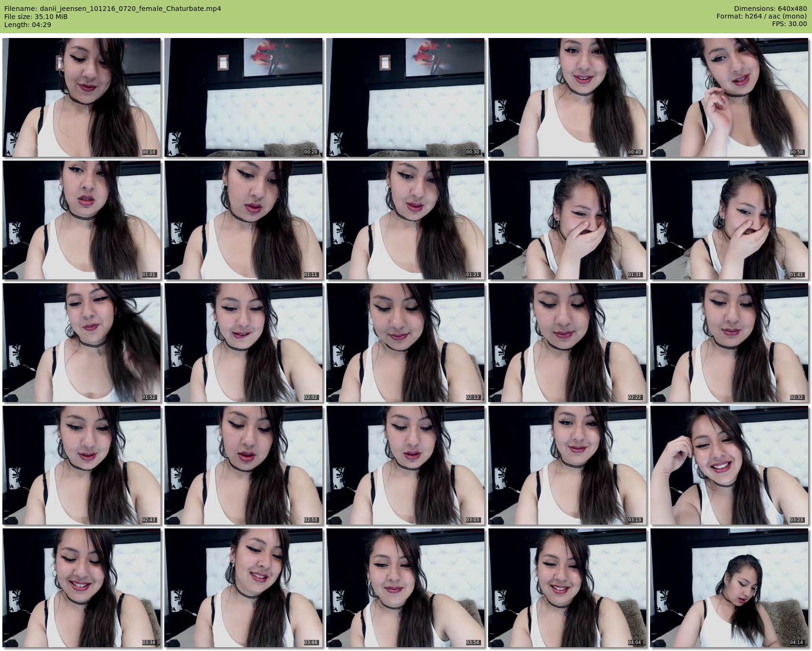Select the frame with timestamp 00:20
This screenshot has height=651, width=812.
pyautogui.click(x=244, y=97)
